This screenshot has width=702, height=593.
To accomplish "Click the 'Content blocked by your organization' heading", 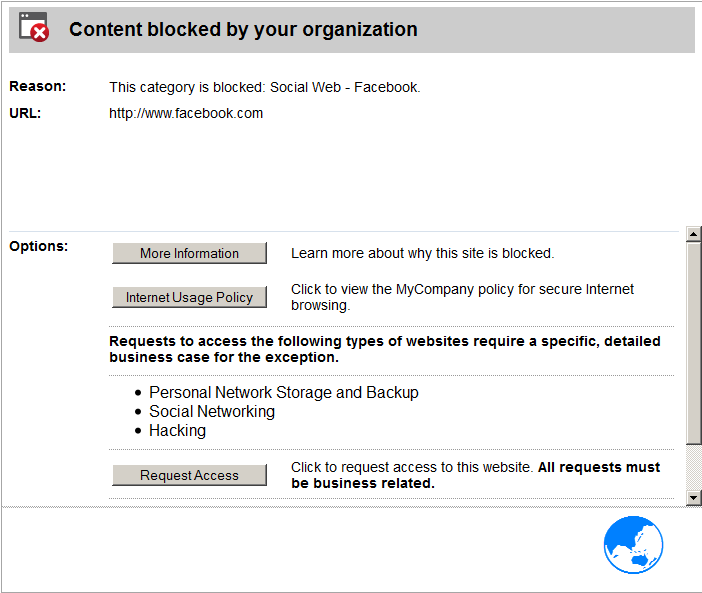I will (243, 30).
